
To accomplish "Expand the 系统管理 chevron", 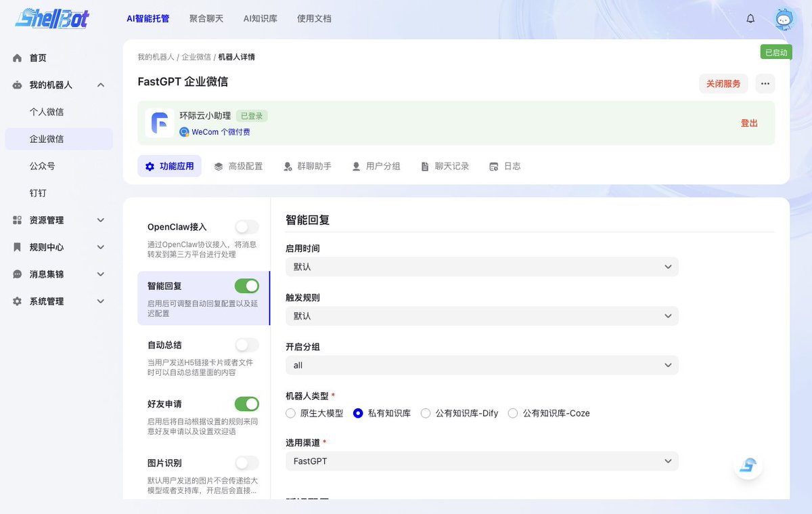I will [x=101, y=302].
